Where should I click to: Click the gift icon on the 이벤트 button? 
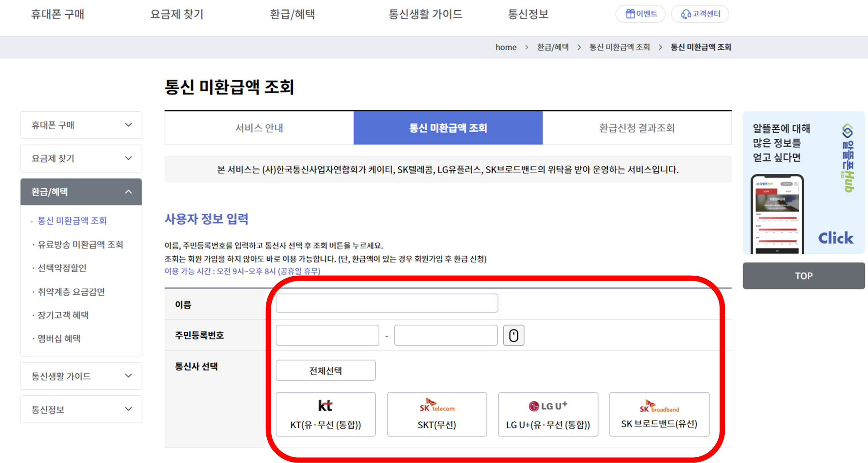point(630,14)
